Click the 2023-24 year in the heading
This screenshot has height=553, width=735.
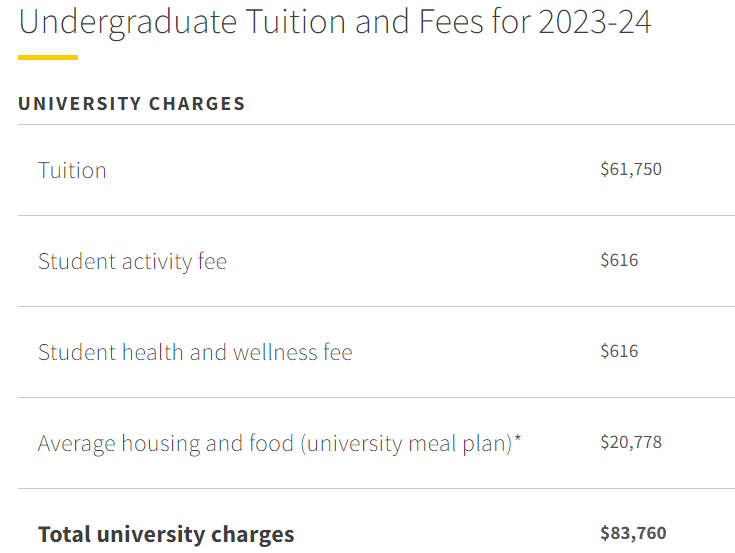click(595, 22)
